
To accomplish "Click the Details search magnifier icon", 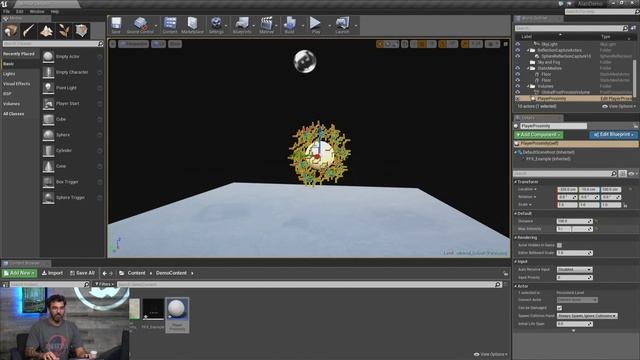I will point(613,173).
